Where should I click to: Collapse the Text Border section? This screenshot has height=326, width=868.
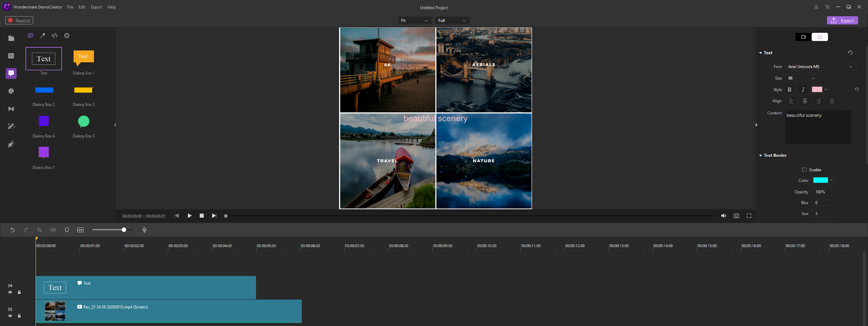click(x=760, y=155)
